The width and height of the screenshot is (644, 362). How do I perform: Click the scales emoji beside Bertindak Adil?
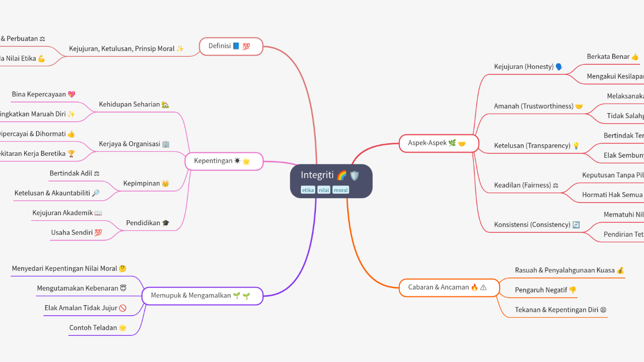(x=97, y=173)
